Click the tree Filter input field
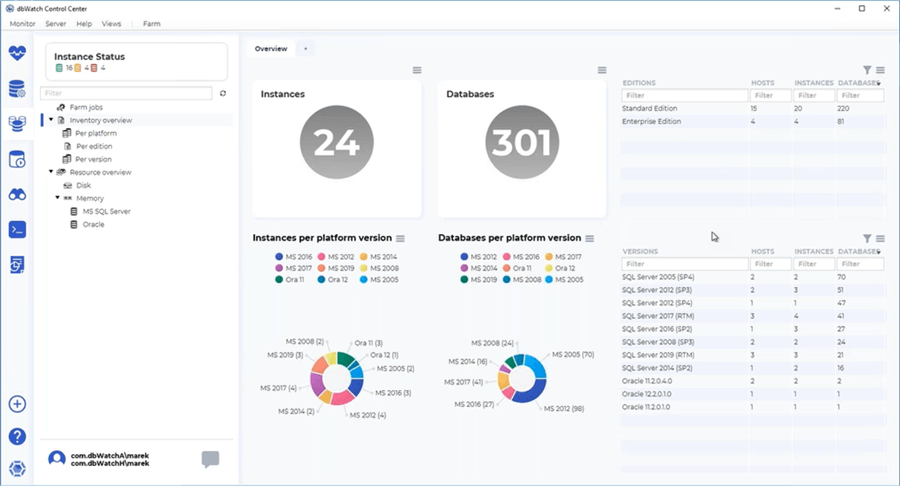 point(126,93)
